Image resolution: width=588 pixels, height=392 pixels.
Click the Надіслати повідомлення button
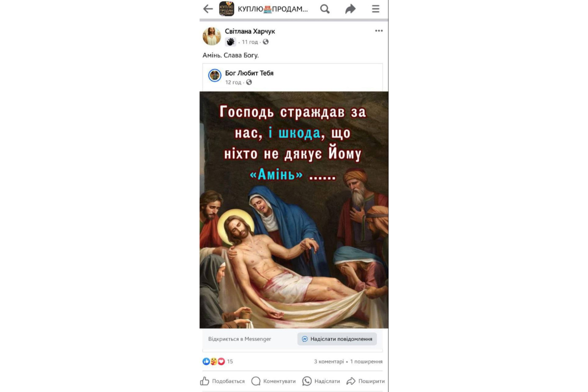(x=337, y=339)
